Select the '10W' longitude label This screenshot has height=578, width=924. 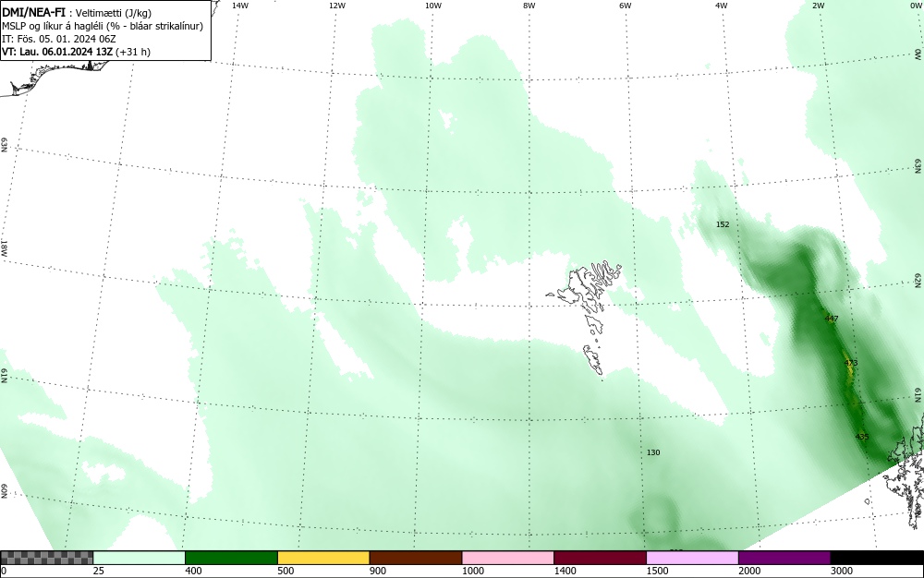(x=433, y=6)
